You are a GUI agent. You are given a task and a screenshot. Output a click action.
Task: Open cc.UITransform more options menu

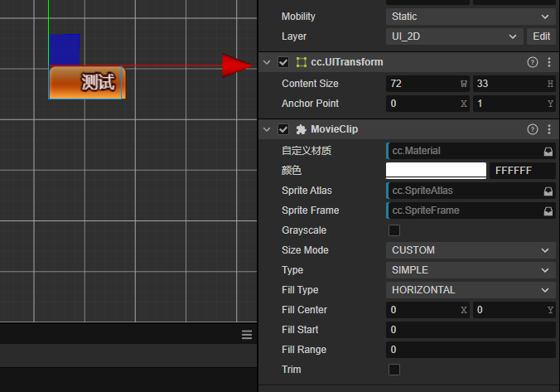(x=549, y=62)
